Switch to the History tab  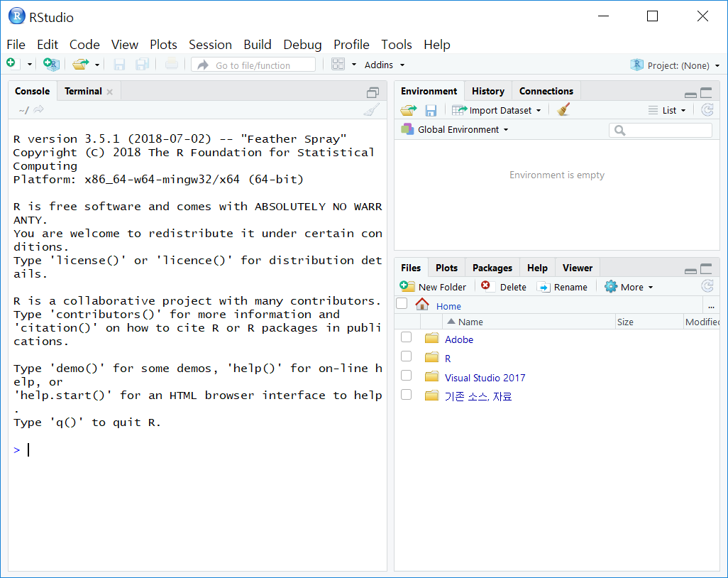(488, 91)
